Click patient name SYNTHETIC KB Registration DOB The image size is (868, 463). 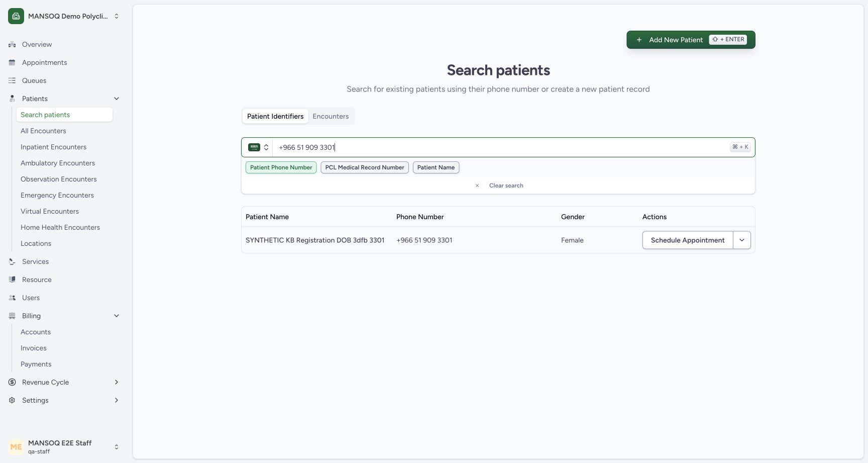[x=315, y=240]
